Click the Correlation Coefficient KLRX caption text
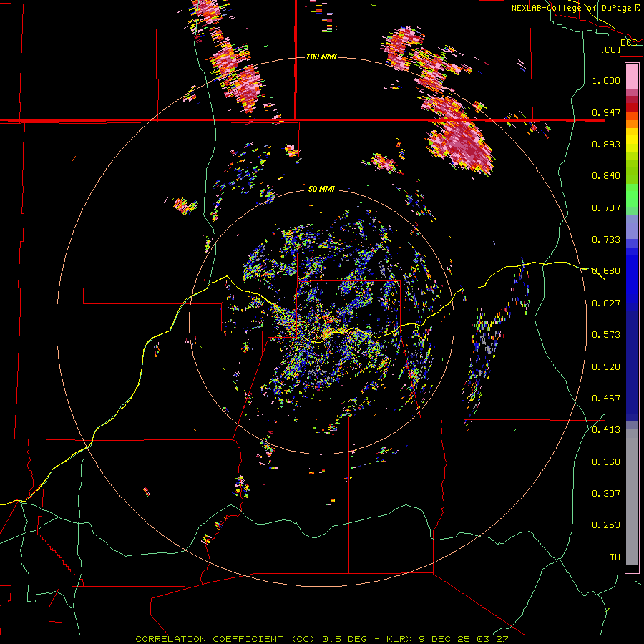This screenshot has height=644, width=644. point(321,639)
